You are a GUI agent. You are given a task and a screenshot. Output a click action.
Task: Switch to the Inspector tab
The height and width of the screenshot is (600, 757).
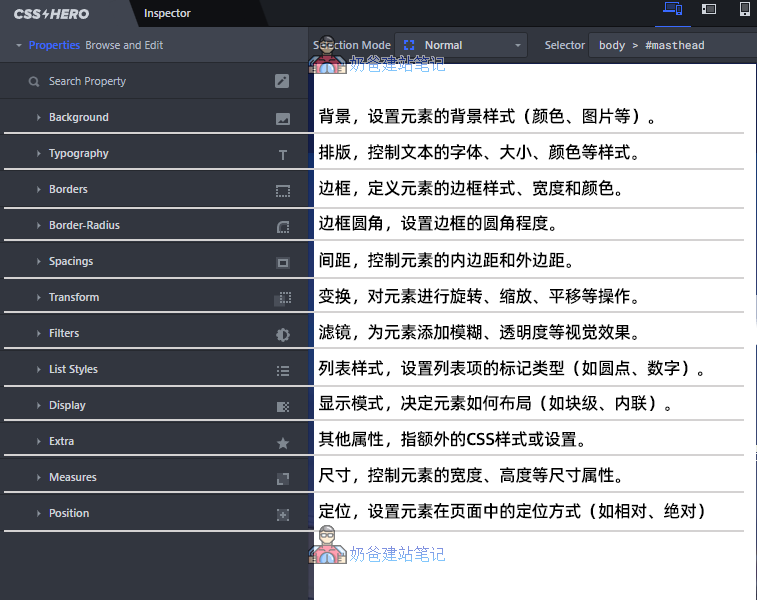point(167,13)
